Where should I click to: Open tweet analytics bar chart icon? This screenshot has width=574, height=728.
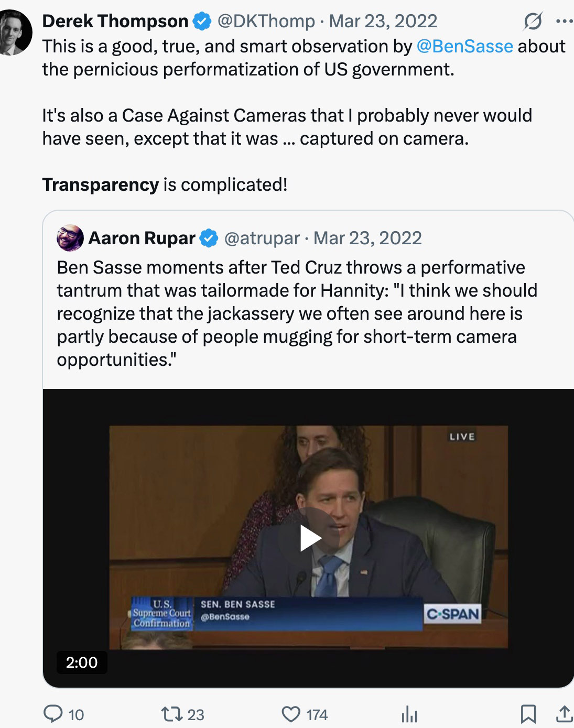pyautogui.click(x=409, y=714)
